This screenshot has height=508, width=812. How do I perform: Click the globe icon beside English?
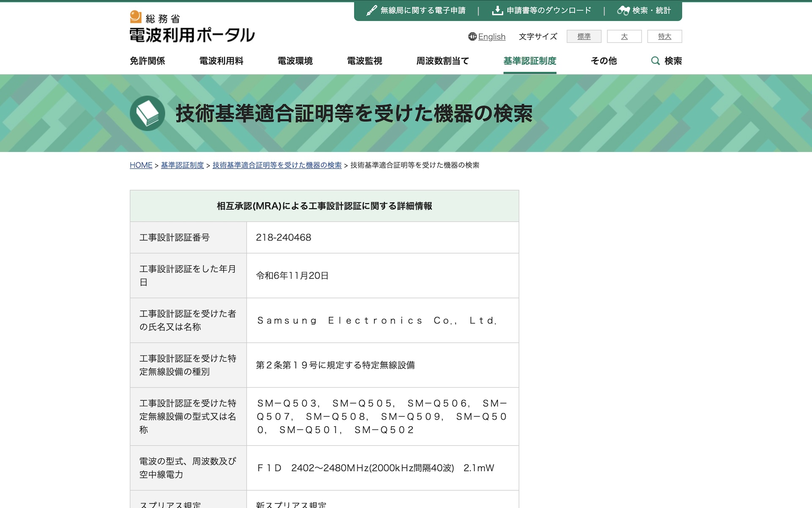tap(472, 37)
